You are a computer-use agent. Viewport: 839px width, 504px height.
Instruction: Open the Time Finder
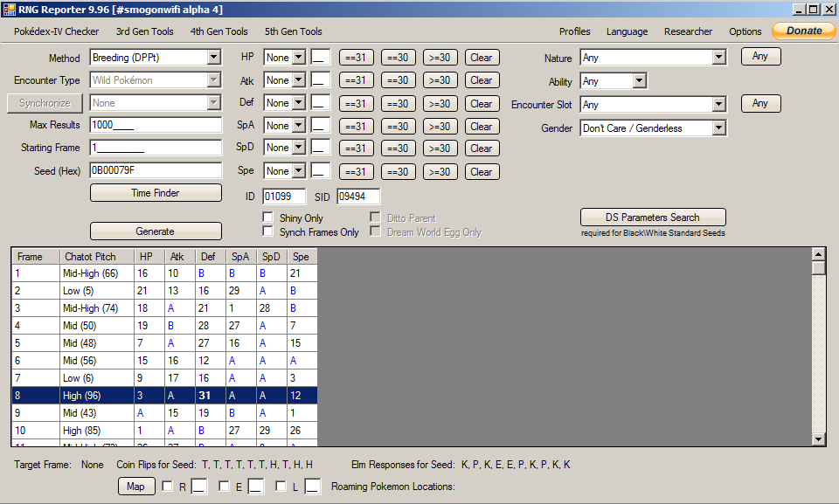tap(156, 193)
